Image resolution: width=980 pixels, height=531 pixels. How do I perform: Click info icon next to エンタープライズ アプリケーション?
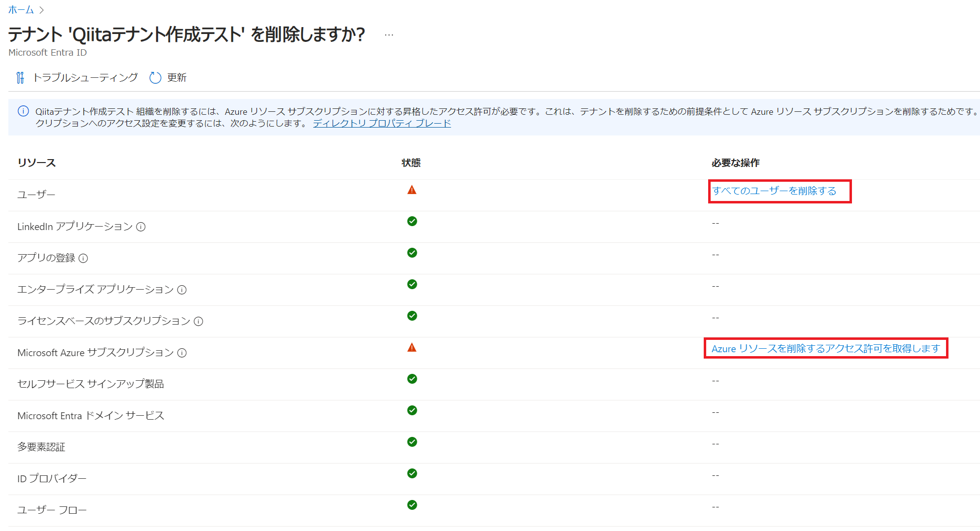click(182, 290)
